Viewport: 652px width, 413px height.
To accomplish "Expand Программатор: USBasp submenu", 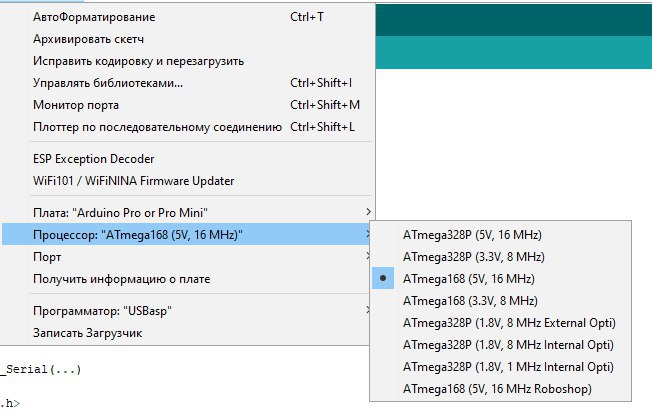I will (x=186, y=311).
